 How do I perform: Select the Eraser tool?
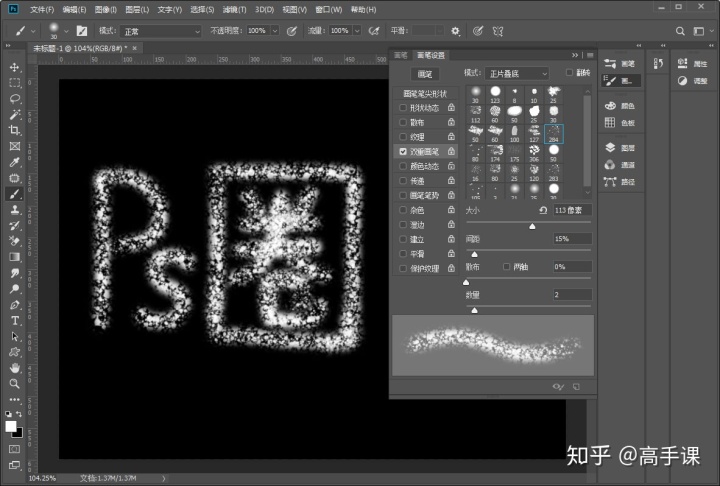[x=15, y=241]
